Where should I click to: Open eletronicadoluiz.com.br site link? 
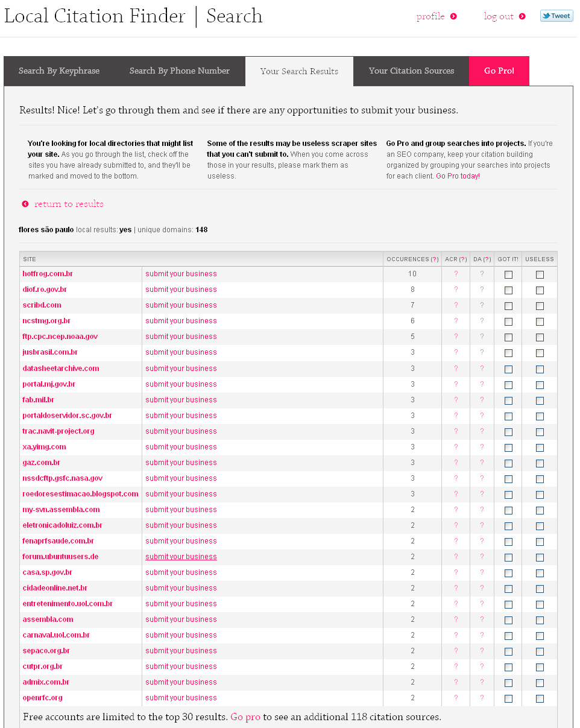coord(62,525)
